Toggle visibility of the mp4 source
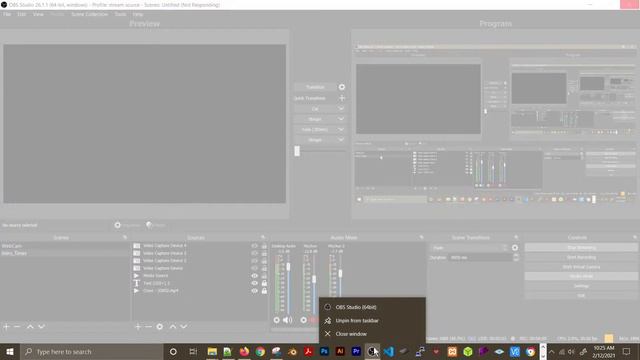This screenshot has width=640, height=360. click(x=254, y=291)
